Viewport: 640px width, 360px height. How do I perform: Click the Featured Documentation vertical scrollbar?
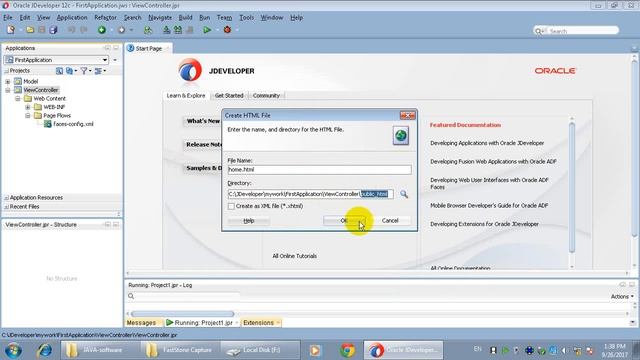[572, 188]
